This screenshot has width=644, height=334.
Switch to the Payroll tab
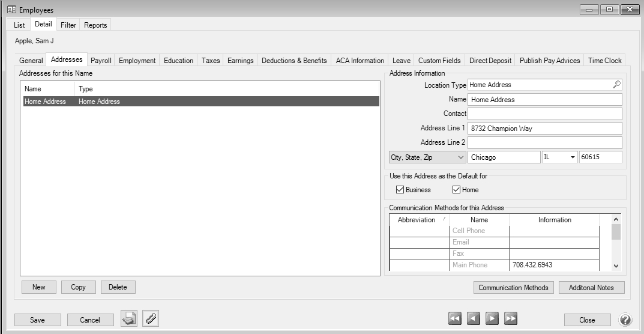click(x=101, y=60)
